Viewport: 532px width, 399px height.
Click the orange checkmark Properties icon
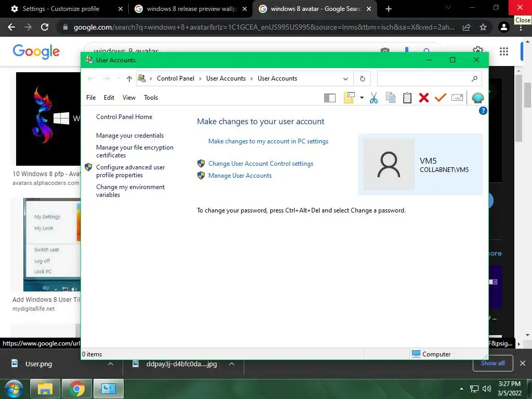[x=440, y=98]
